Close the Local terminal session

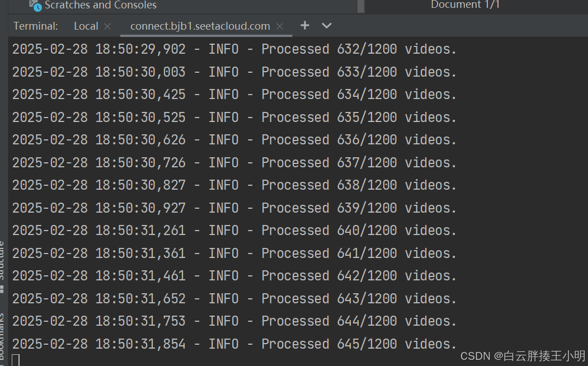click(x=106, y=25)
